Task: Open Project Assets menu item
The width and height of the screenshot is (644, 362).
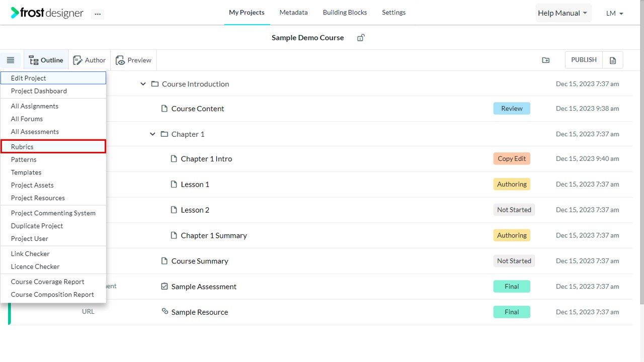Action: pos(53,185)
